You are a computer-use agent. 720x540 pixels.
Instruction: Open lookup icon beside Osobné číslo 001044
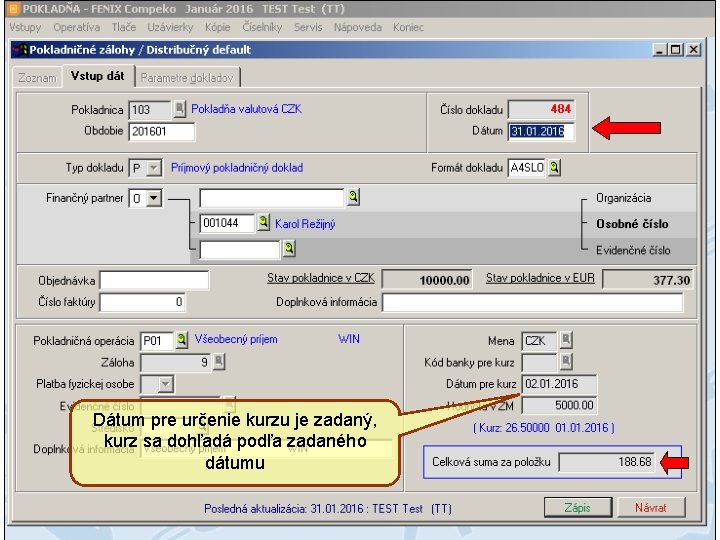click(x=264, y=223)
